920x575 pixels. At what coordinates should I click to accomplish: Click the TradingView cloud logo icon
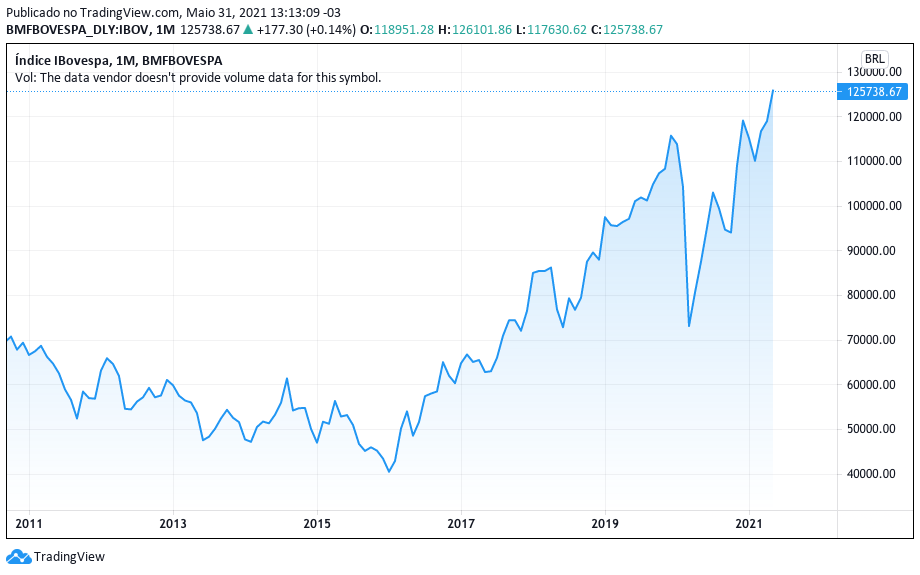tap(18, 556)
